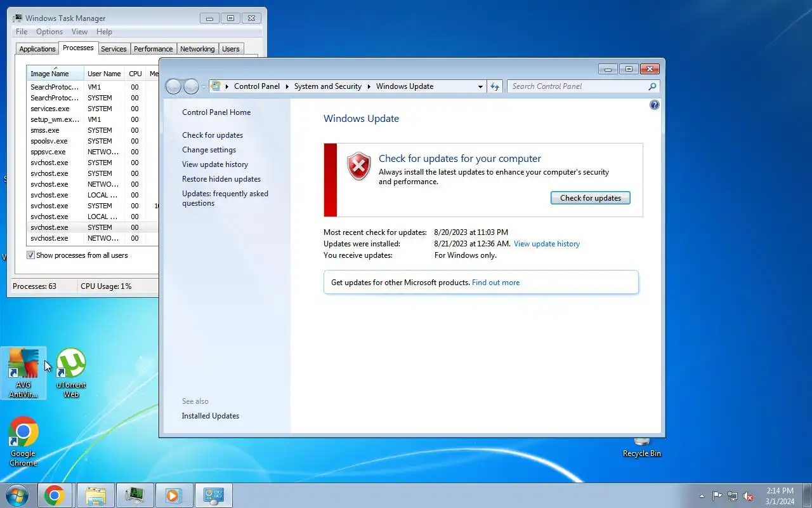
Task: Click the Control Panel breadcrumb
Action: tap(257, 86)
